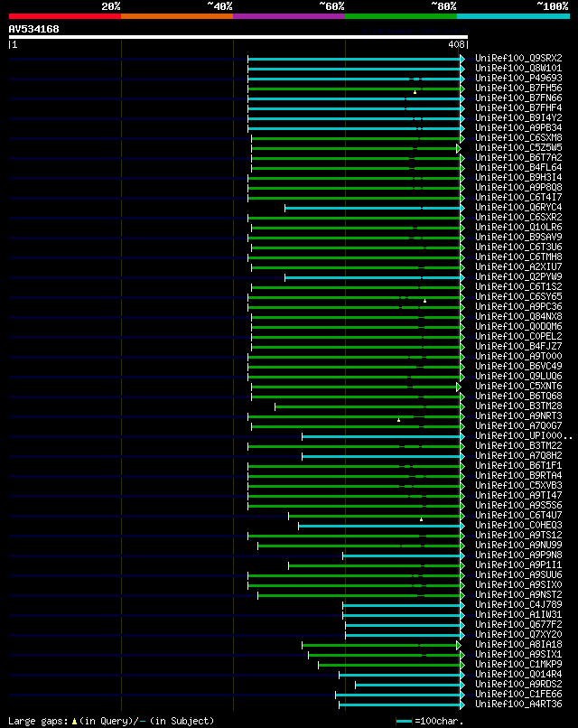Click the yellow gap marker under the C6T4U7 bar
This screenshot has height=728, width=578.
422,519
